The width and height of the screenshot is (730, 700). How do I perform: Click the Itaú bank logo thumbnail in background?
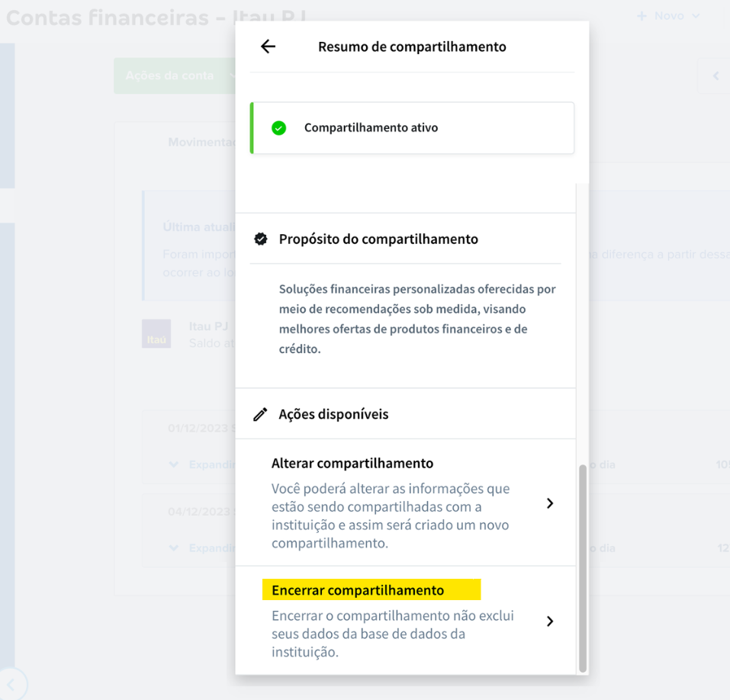[x=156, y=334]
